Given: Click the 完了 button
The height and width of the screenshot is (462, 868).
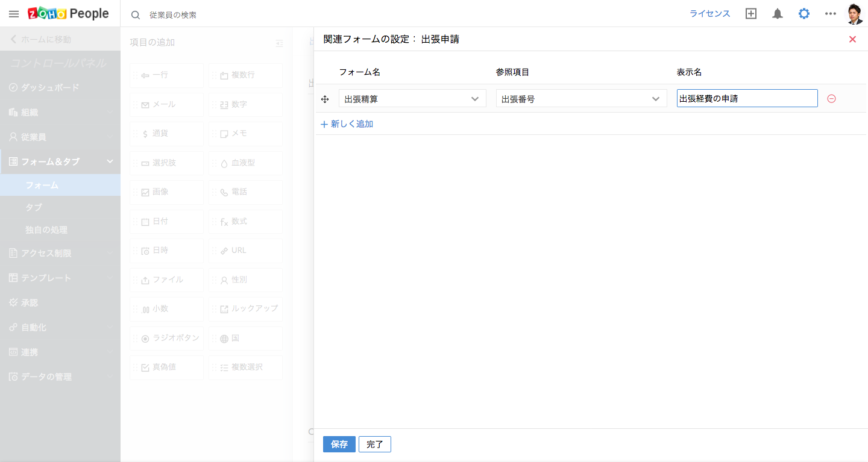Looking at the screenshot, I should click(x=375, y=445).
